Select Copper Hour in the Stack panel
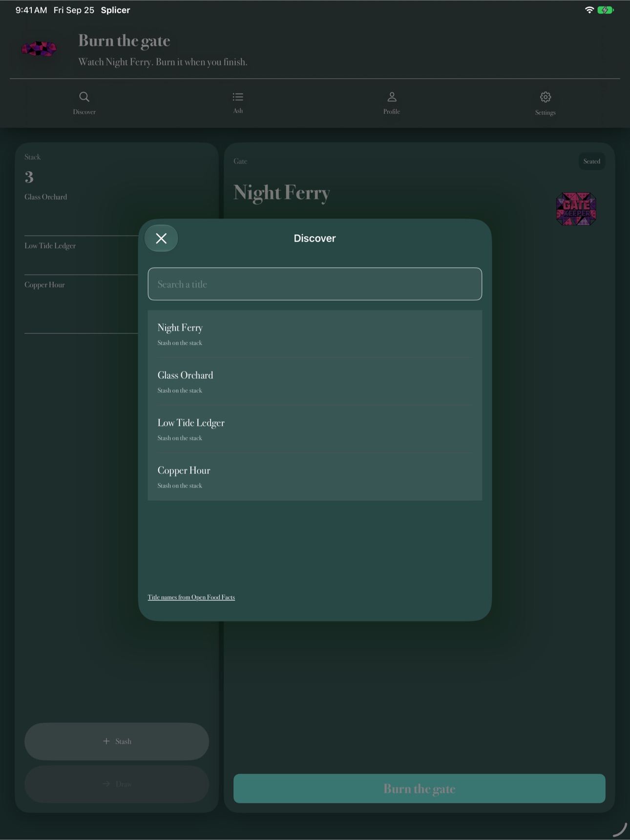630x840 pixels. tap(45, 285)
